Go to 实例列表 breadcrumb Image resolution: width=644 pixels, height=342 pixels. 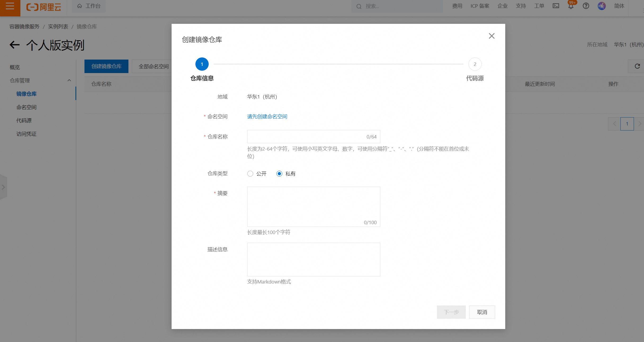point(58,26)
